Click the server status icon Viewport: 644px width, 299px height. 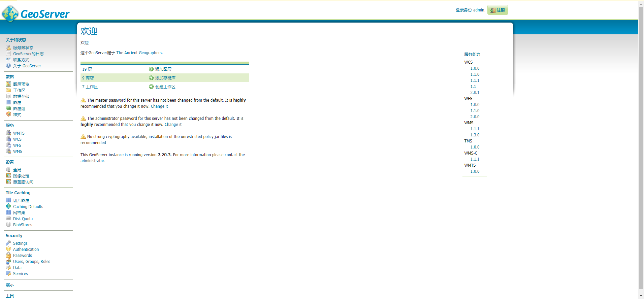pos(8,47)
